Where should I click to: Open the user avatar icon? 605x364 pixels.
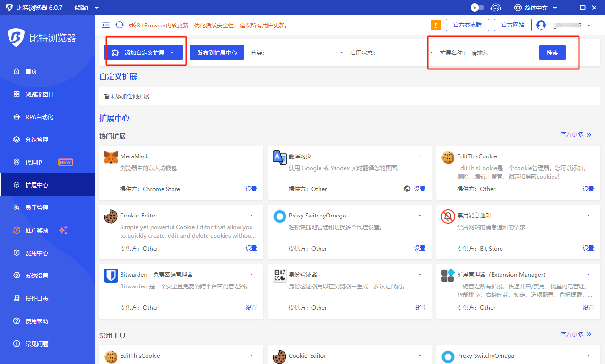pos(541,25)
